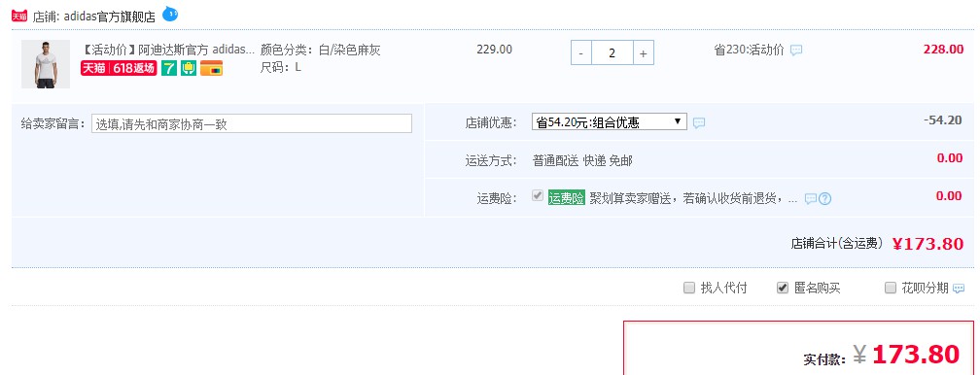Click the green shield guarantee icon
The width and height of the screenshot is (980, 375).
point(189,68)
